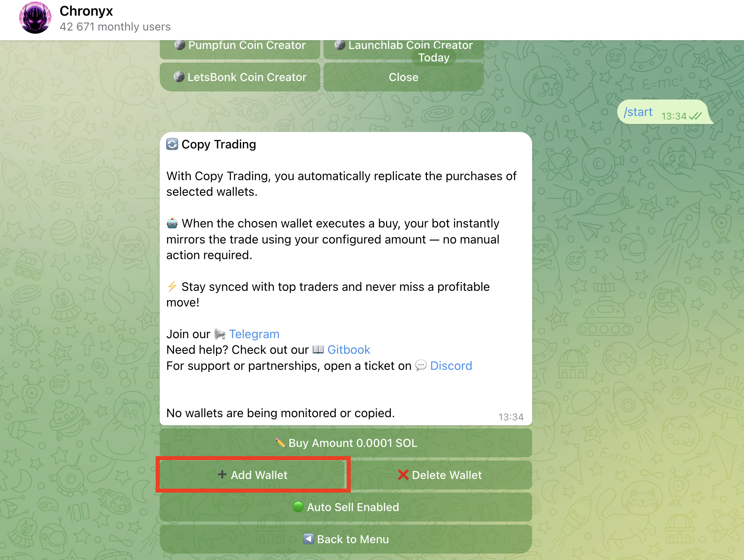Open the Telegram community link
The image size is (744, 560).
point(254,334)
